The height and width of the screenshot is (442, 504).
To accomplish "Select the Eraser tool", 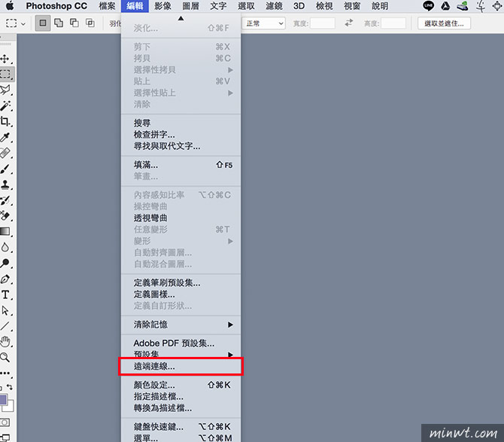I will tap(5, 215).
